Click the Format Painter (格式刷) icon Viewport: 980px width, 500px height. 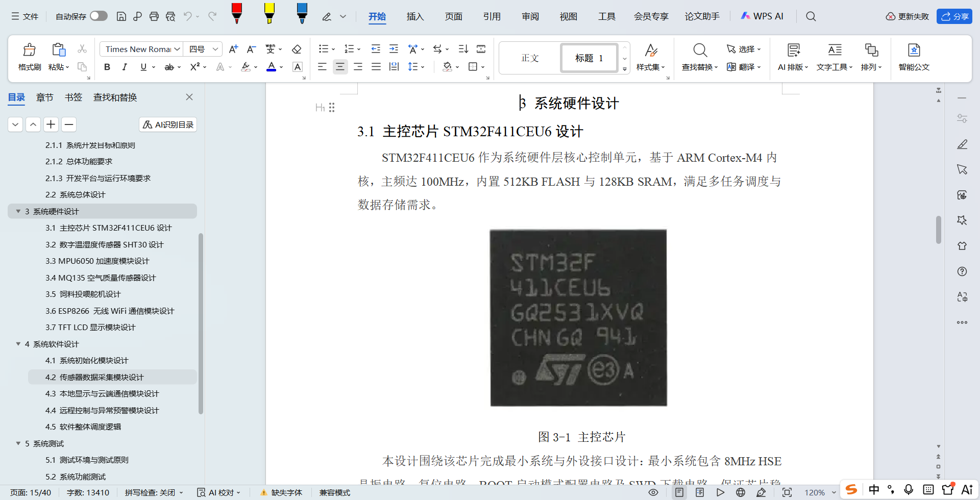[30, 50]
